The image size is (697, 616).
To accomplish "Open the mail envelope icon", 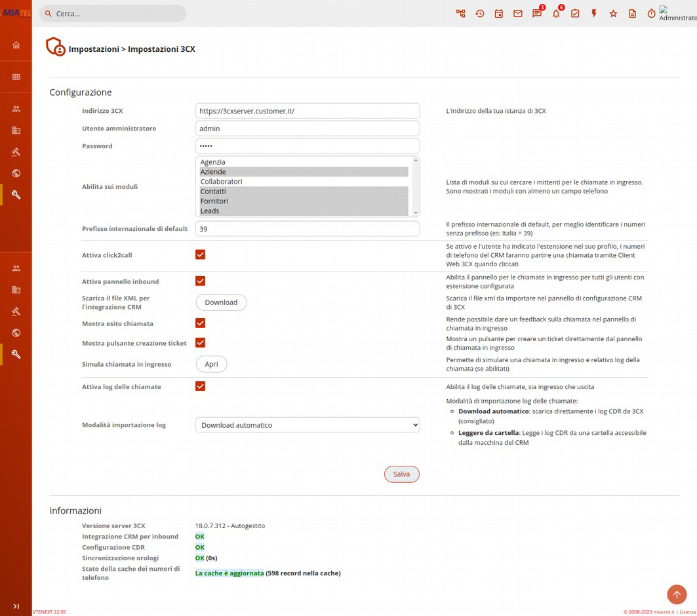I will pyautogui.click(x=518, y=13).
